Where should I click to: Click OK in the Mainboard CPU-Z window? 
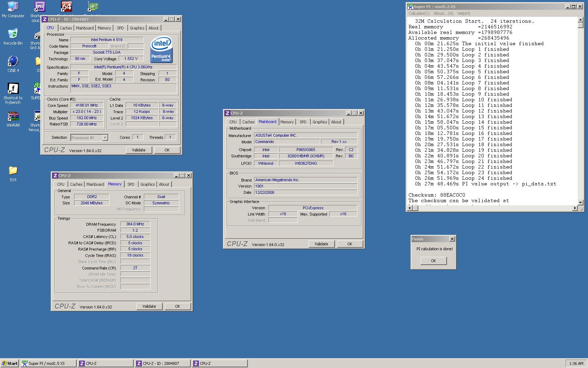coord(350,244)
